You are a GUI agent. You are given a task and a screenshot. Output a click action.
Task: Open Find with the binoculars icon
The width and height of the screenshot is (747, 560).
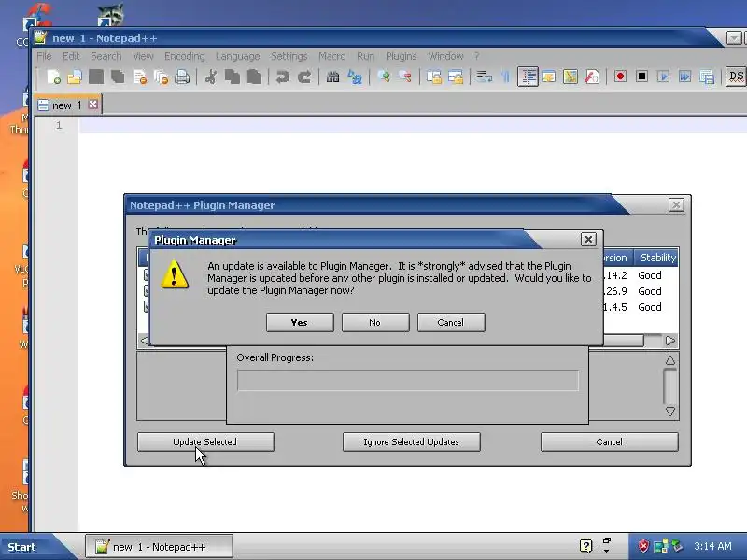tap(333, 77)
